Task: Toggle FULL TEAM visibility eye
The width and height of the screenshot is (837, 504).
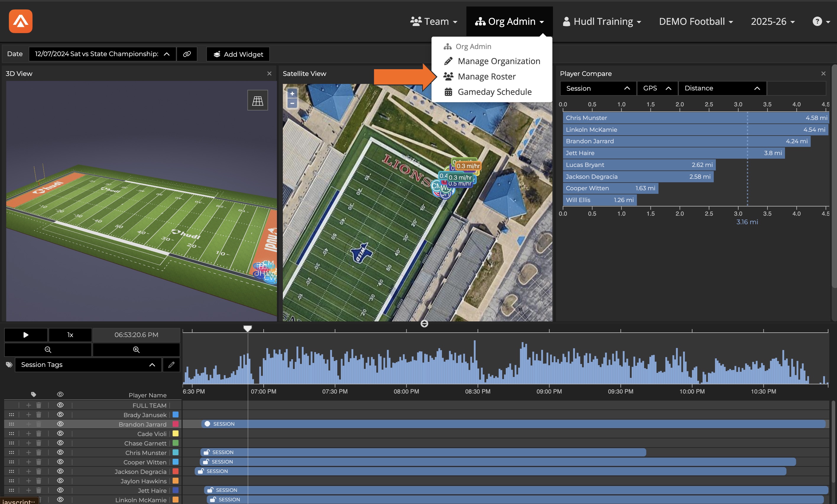Action: point(60,405)
